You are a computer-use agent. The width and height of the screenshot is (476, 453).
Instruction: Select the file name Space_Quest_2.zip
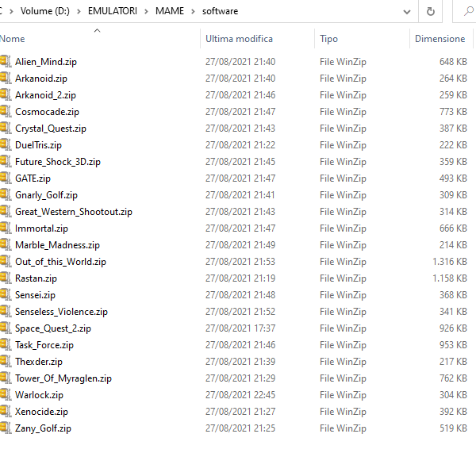(53, 328)
